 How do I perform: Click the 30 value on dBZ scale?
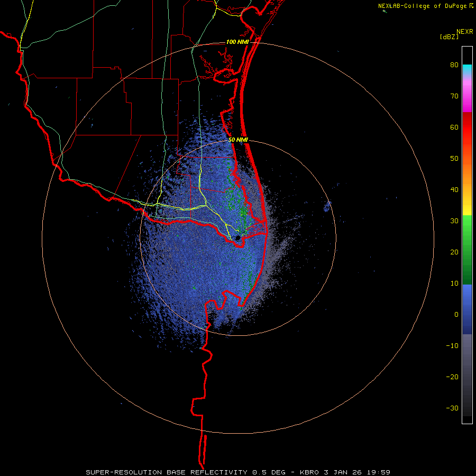[x=454, y=221]
